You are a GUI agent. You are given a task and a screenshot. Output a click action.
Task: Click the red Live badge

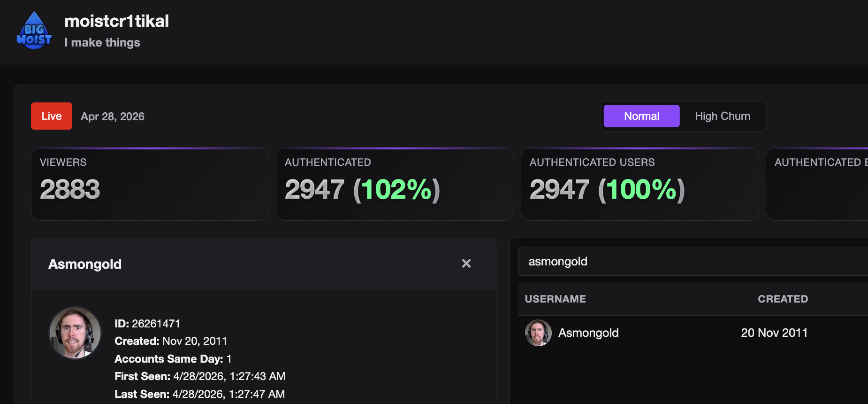click(x=52, y=116)
